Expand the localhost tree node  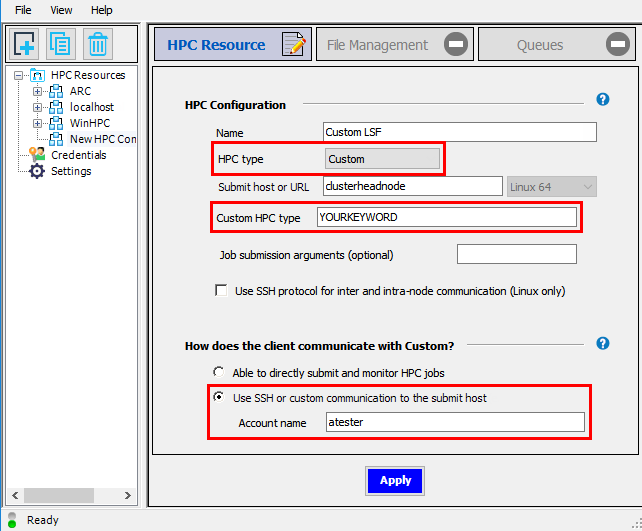tap(37, 107)
